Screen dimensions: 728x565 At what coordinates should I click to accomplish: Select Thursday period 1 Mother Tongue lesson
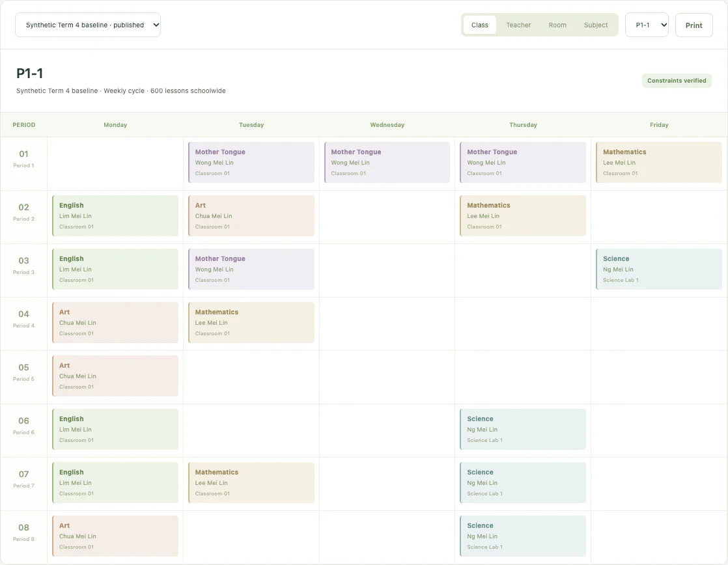523,163
